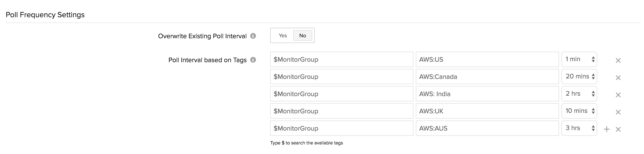
Task: Click the plus icon to add a new tag row
Action: pos(607,128)
